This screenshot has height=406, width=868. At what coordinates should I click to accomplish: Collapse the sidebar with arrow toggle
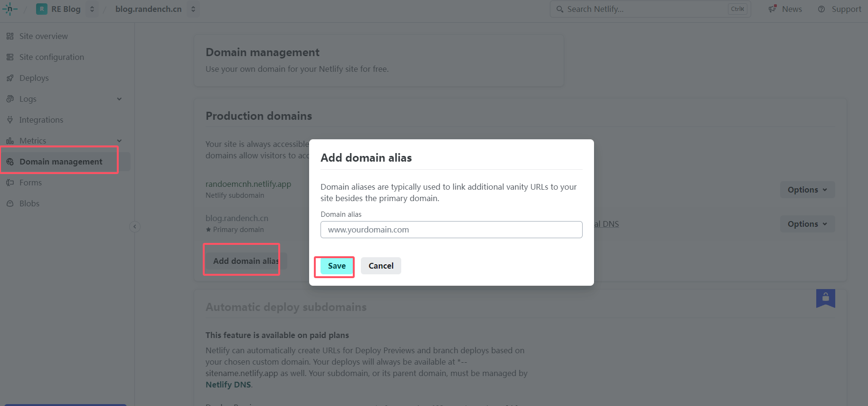click(x=135, y=227)
